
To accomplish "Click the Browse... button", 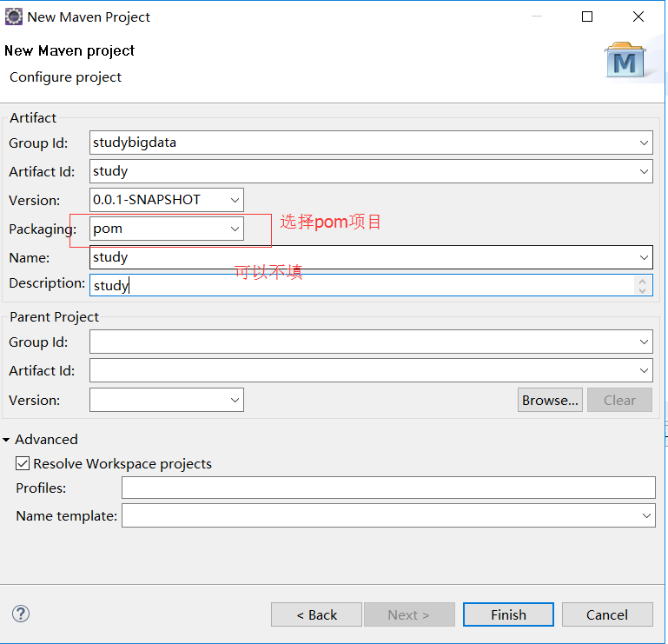I will click(550, 400).
